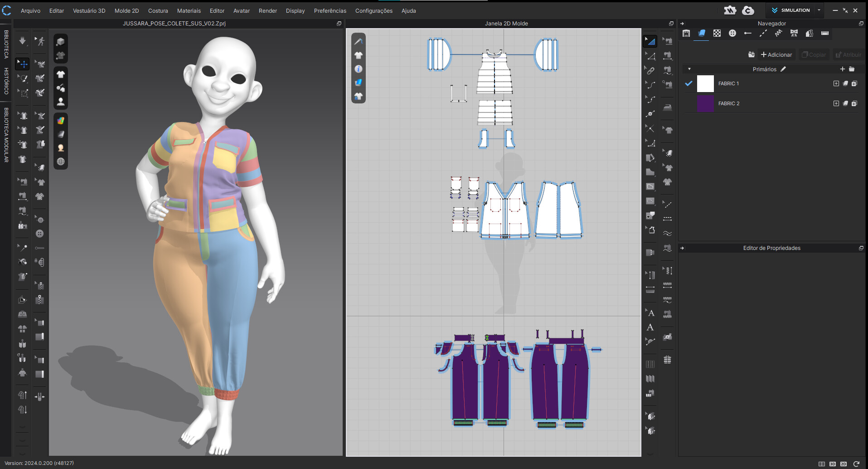
Task: Select the Transform Pattern tool in the 2D toolbar
Action: 650,40
